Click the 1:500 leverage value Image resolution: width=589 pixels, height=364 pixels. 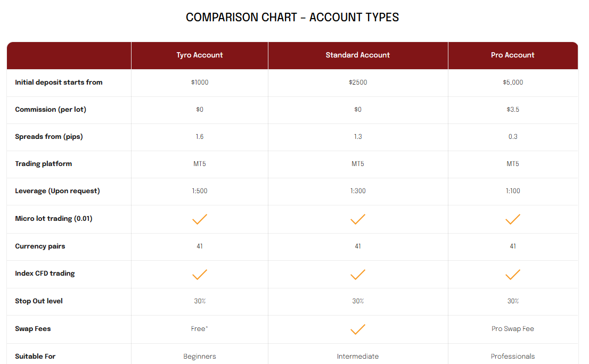200,191
